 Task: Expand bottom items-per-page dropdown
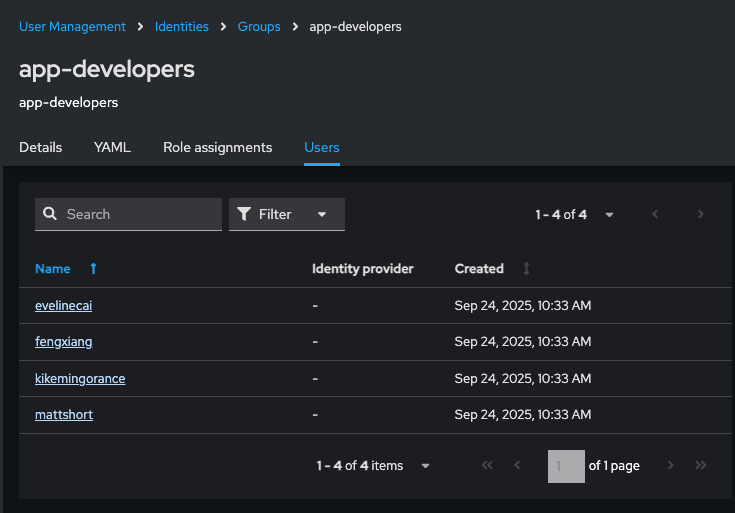pyautogui.click(x=426, y=466)
